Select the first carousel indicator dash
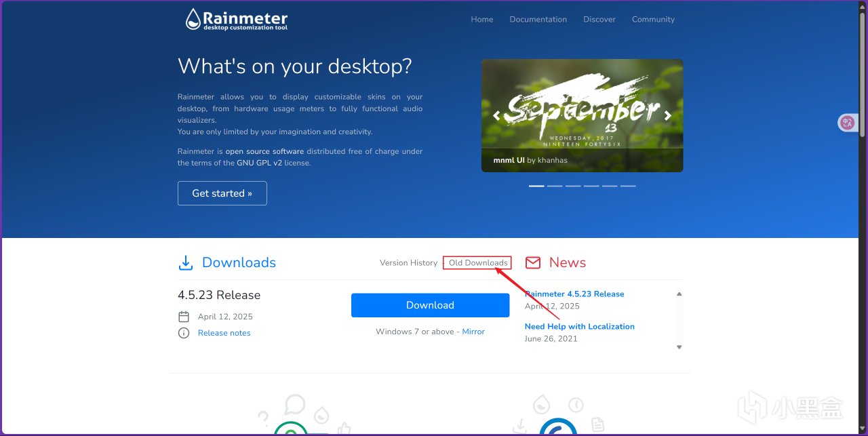The image size is (868, 436). (x=536, y=186)
